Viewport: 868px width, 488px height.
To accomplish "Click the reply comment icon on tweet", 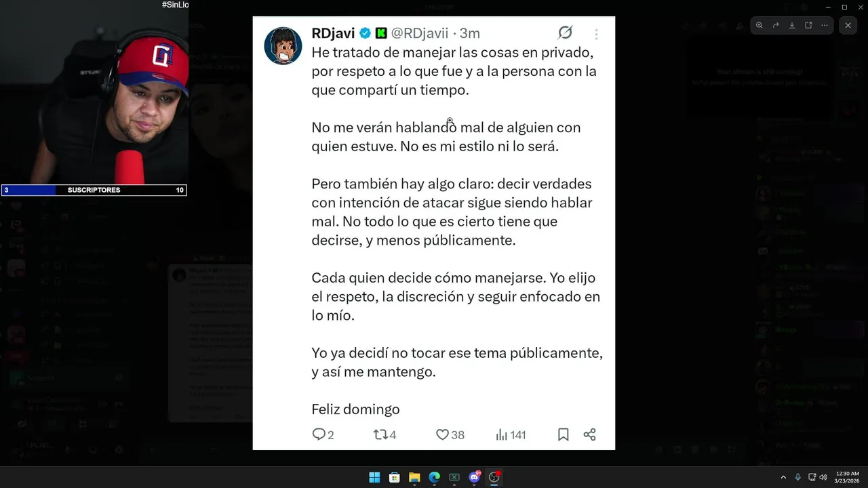I will click(319, 434).
